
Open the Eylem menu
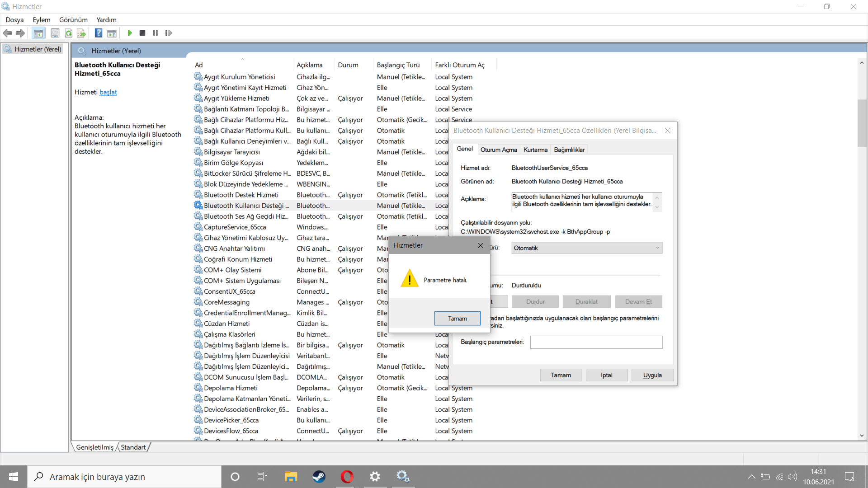click(41, 20)
